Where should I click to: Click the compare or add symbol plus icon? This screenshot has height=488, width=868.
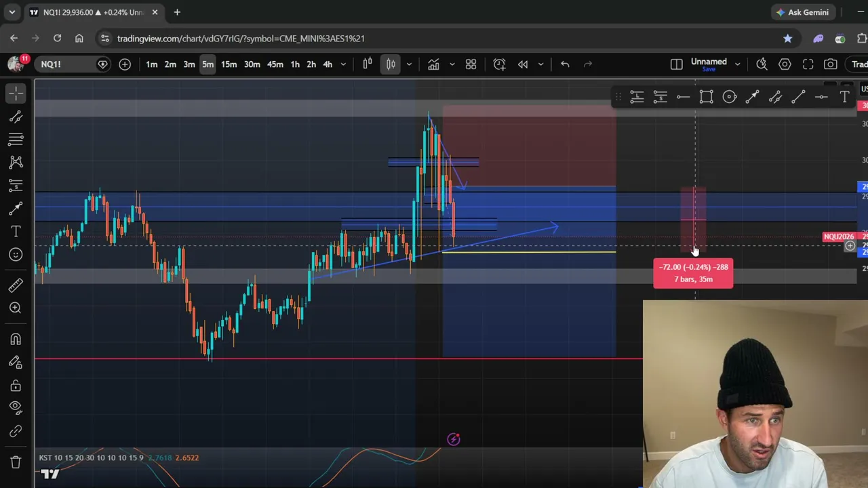tap(125, 64)
